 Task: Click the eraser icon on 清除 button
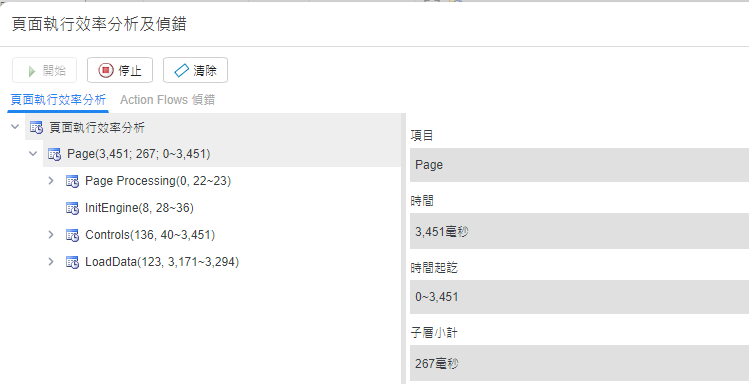[182, 71]
